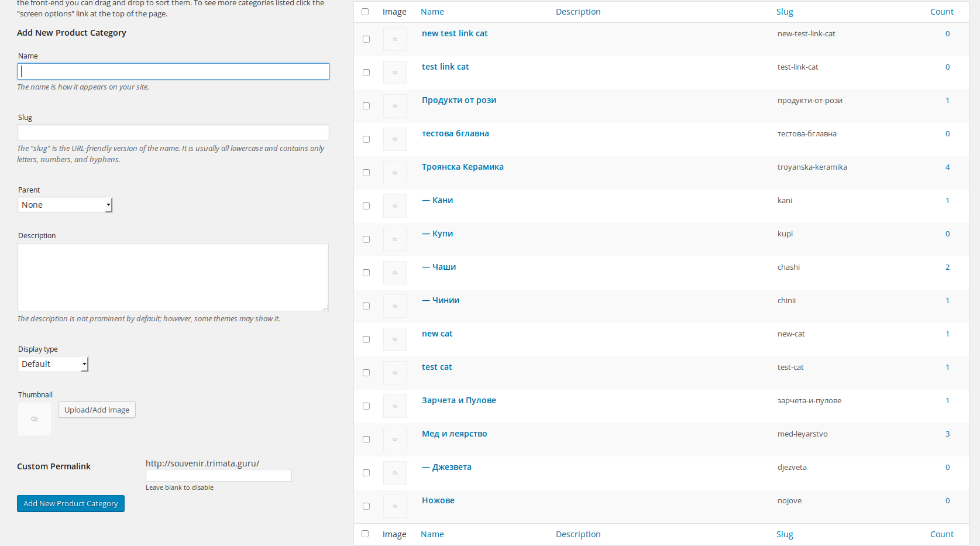Check the test link cat row
980x546 pixels.
(x=366, y=73)
